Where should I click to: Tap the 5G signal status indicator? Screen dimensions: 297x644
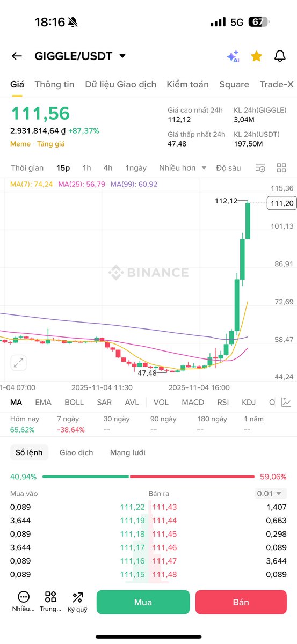(237, 22)
